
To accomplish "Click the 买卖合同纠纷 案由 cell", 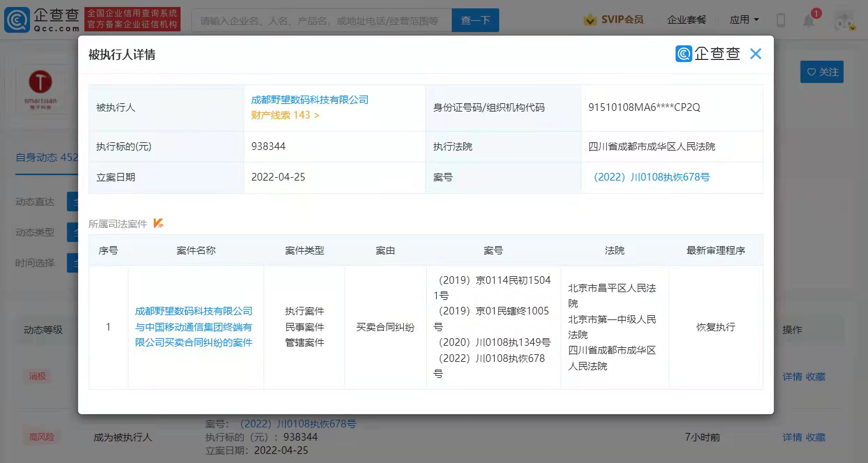I will [385, 327].
